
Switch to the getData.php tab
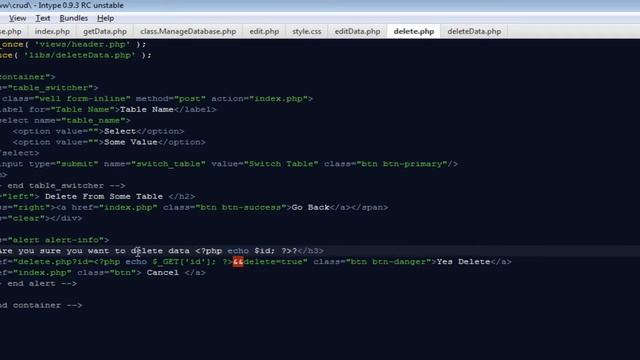click(x=105, y=31)
